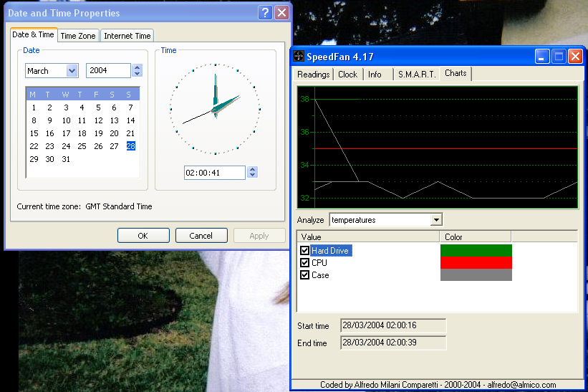Click the Case list row label
This screenshot has height=392, width=588.
click(320, 275)
